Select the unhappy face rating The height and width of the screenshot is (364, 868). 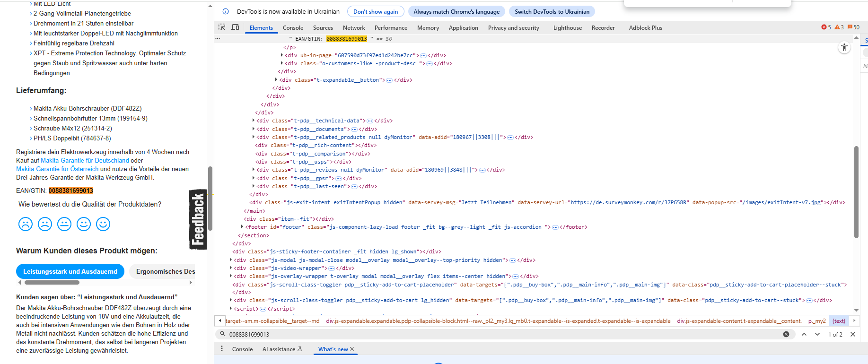pos(45,224)
